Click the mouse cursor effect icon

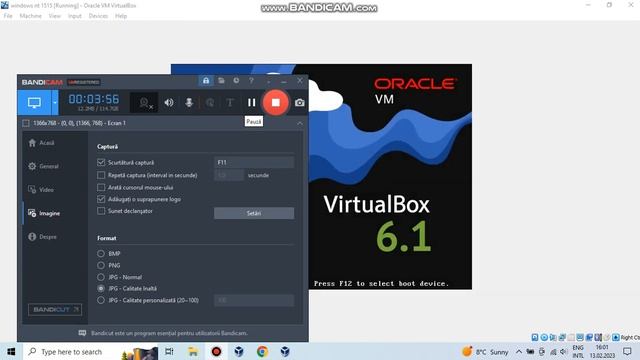coord(210,102)
